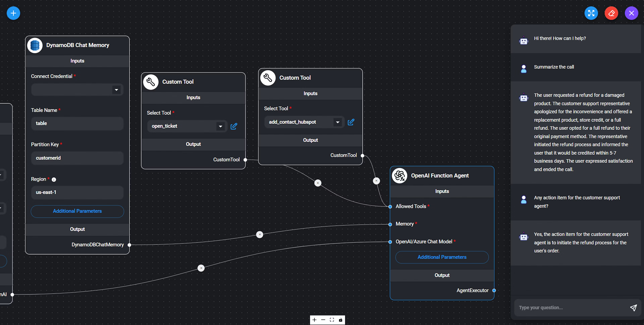Click the OpenAI Function Agent node icon
Screen dimensions: 644x325
[400, 175]
